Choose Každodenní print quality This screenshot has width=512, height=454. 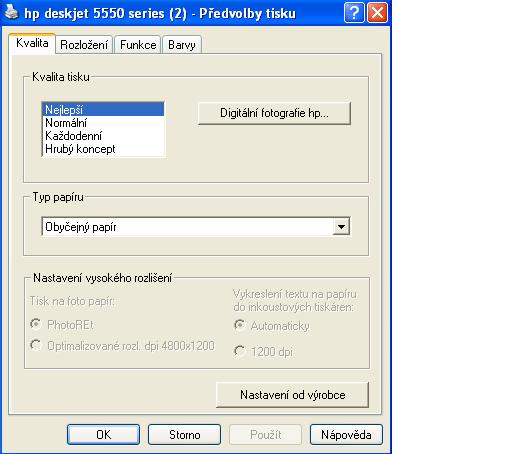point(103,136)
